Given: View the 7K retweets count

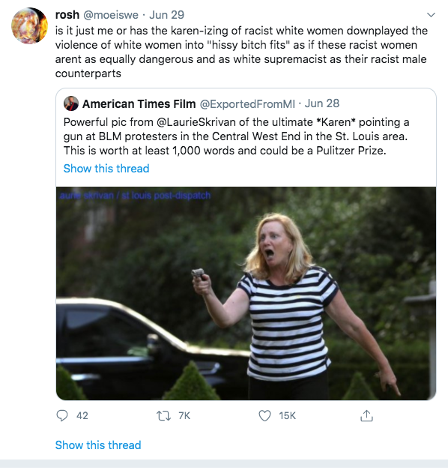Looking at the screenshot, I should pyautogui.click(x=184, y=415).
